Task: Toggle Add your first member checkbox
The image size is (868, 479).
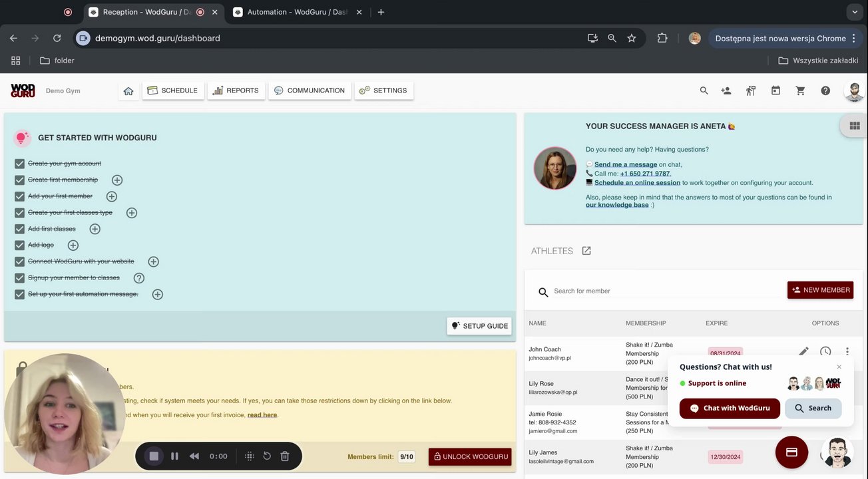Action: (19, 196)
